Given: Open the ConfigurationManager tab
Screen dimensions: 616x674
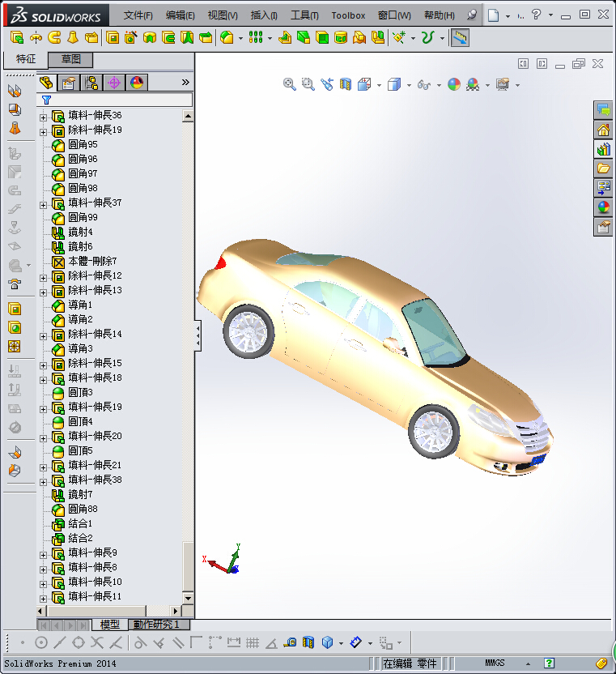Looking at the screenshot, I should pyautogui.click(x=91, y=83).
